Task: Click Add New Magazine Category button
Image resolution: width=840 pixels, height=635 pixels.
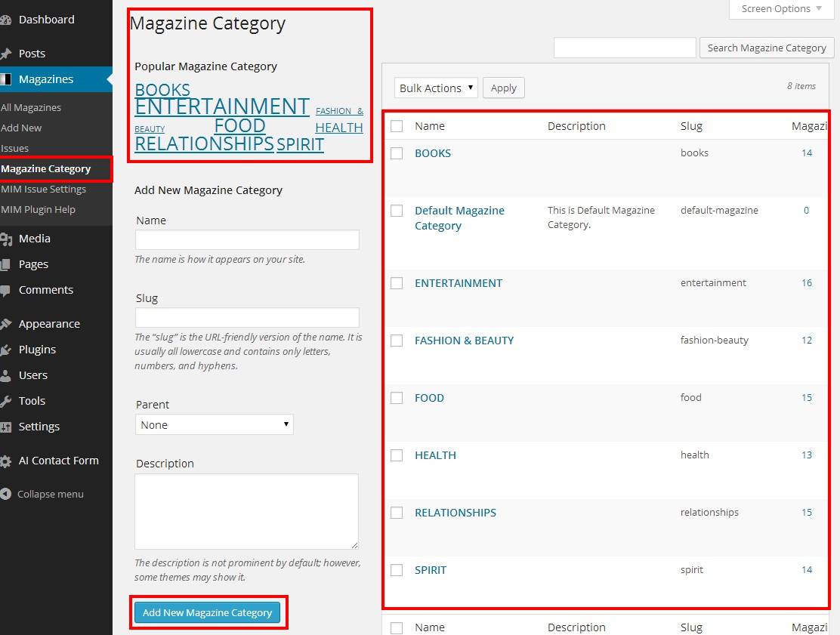Action: tap(207, 612)
